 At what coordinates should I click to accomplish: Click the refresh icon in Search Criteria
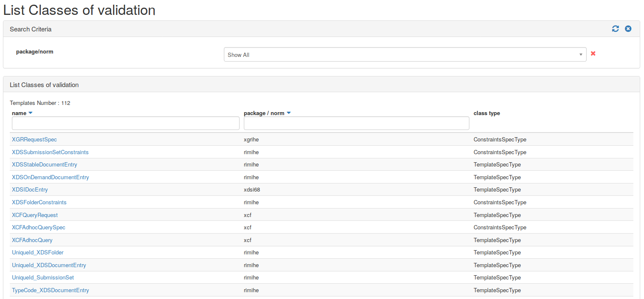[615, 29]
